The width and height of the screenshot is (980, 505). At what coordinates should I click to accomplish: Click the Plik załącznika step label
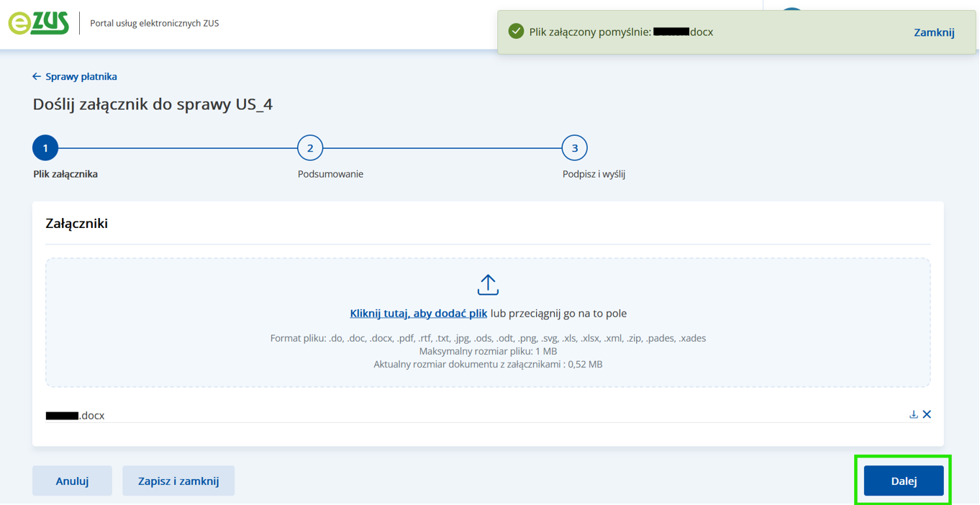pos(65,174)
